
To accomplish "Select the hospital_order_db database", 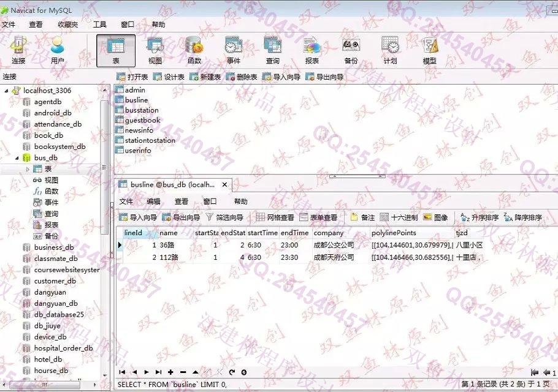I will (58, 349).
